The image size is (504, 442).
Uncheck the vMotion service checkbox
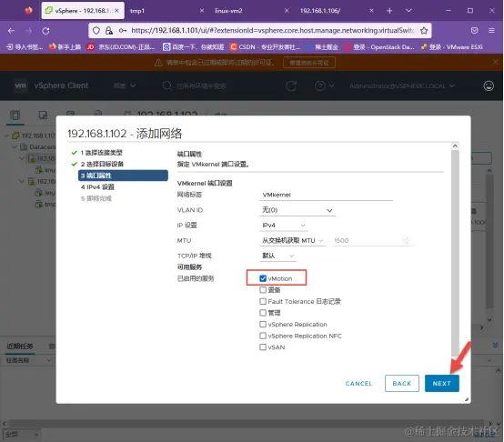(x=263, y=278)
